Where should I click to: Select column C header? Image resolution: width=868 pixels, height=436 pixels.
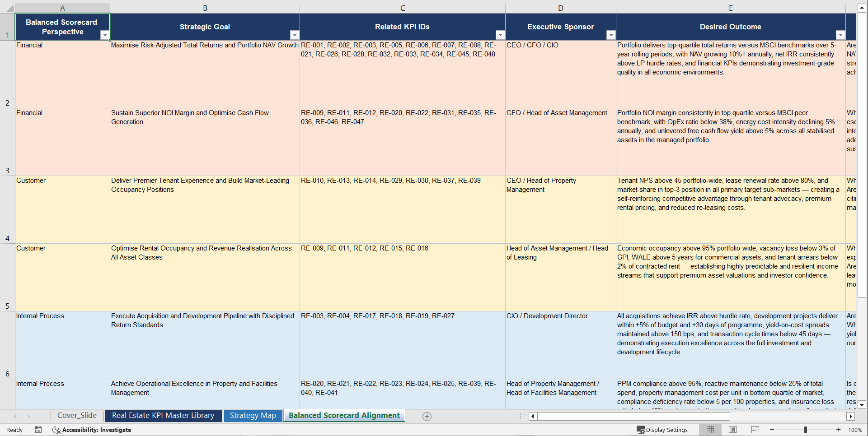(x=403, y=8)
